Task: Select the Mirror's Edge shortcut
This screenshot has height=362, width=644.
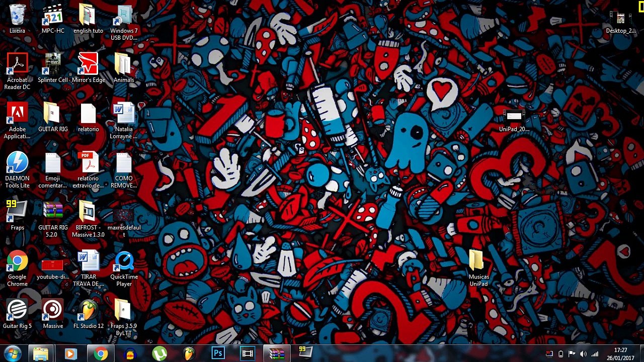Action: (88, 64)
